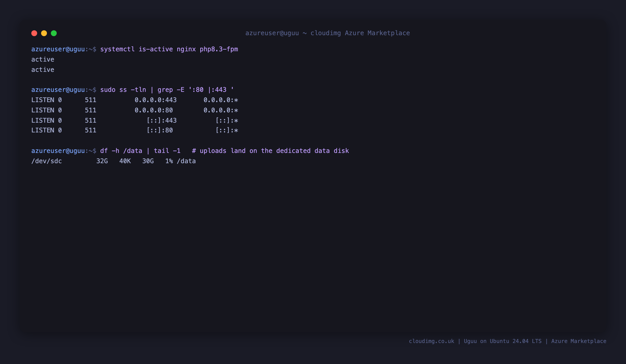Click the local address '0.0.0.0:443'

(x=156, y=100)
